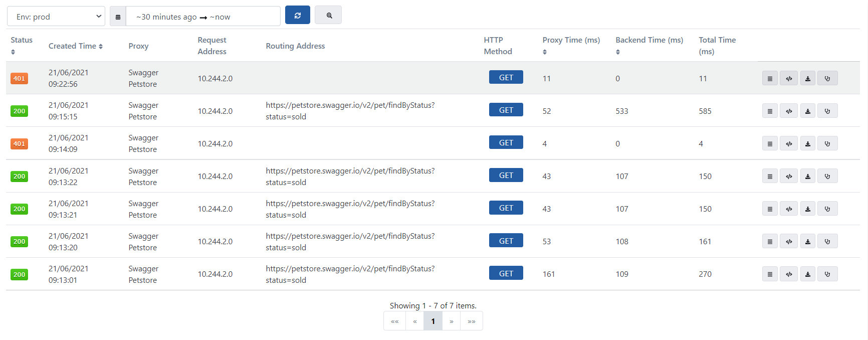Click stethoscope icon on the 09:13:20 row
The image size is (868, 340).
point(827,241)
